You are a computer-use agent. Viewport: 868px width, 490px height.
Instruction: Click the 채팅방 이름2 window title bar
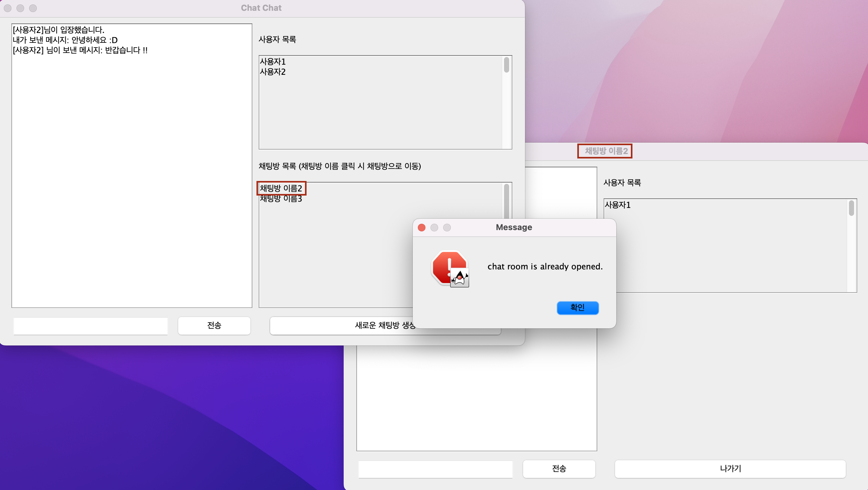(606, 151)
